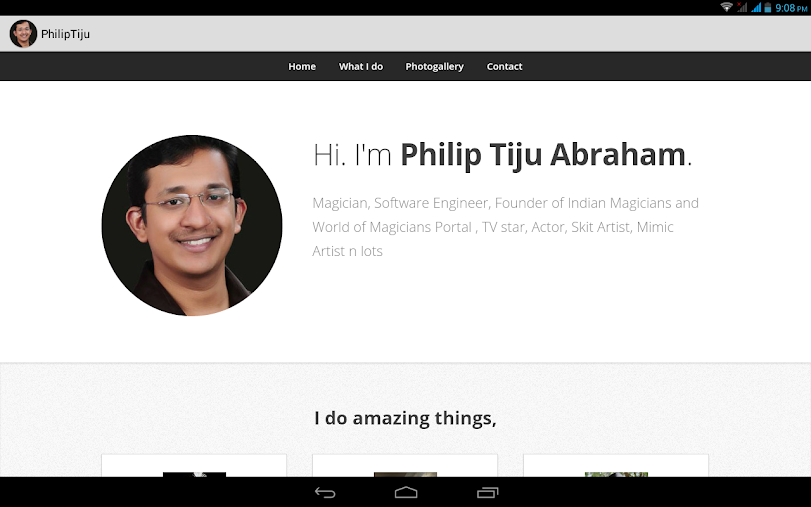811x507 pixels.
Task: Tap the no-signal SIM indicator icon
Action: click(742, 7)
